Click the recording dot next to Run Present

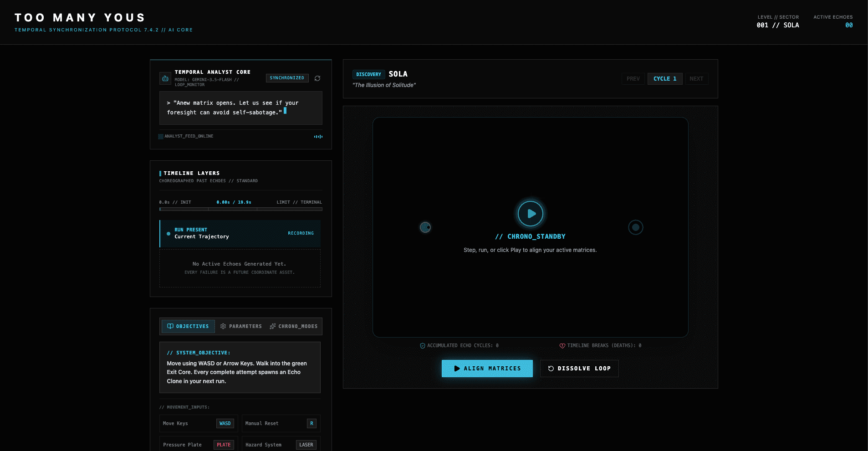(168, 234)
